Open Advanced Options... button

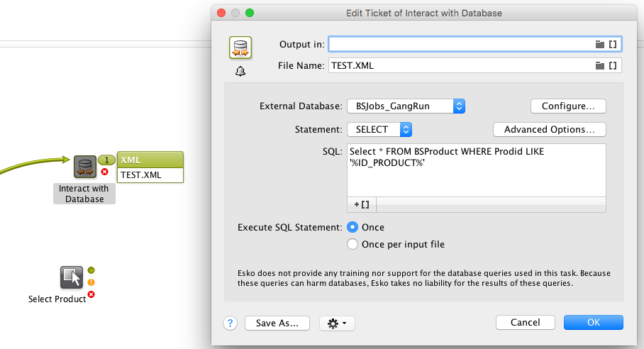click(549, 129)
